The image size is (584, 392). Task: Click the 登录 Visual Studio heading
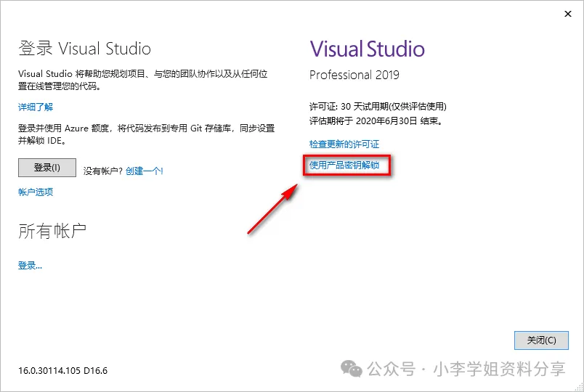point(84,49)
